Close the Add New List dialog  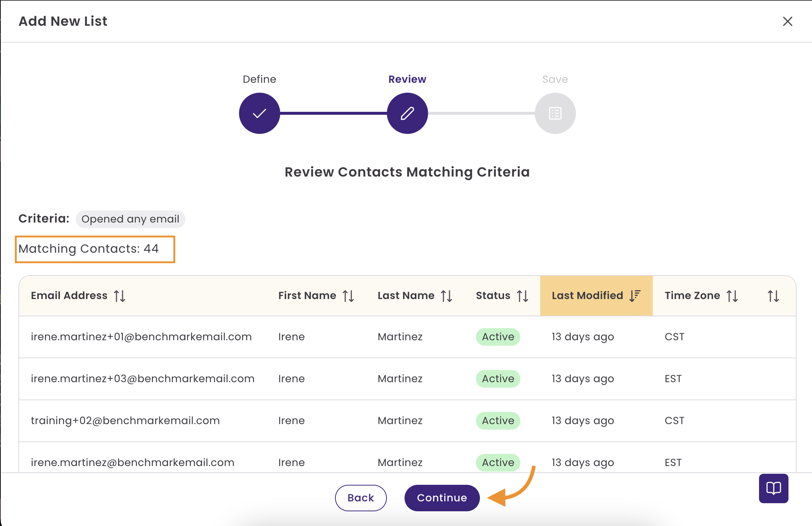point(787,21)
